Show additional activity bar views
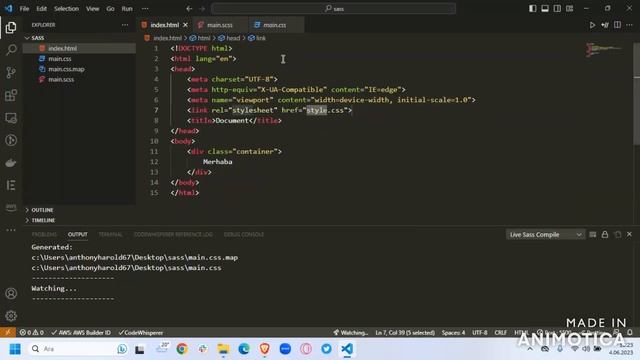 tap(11, 230)
